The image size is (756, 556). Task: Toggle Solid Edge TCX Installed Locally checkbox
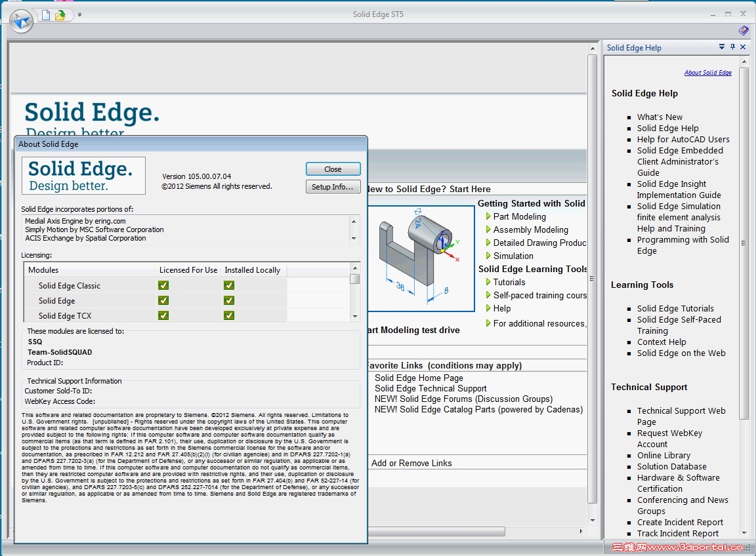[x=229, y=315]
